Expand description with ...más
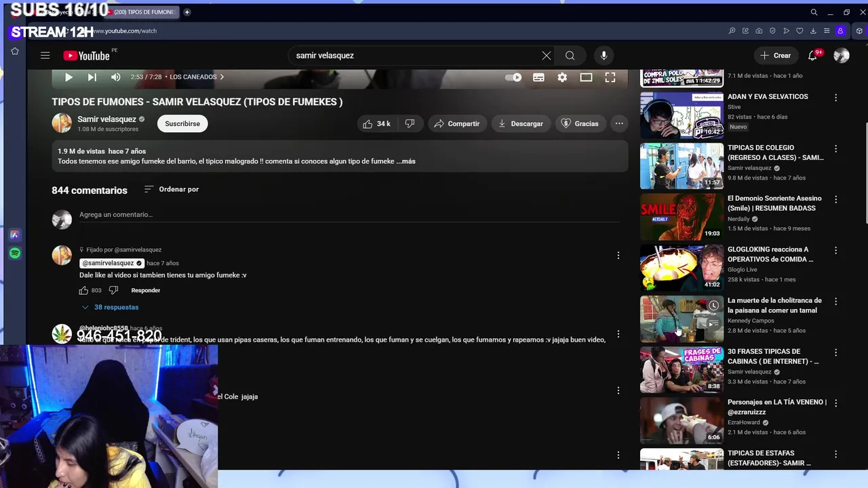868x488 pixels. [x=407, y=161]
